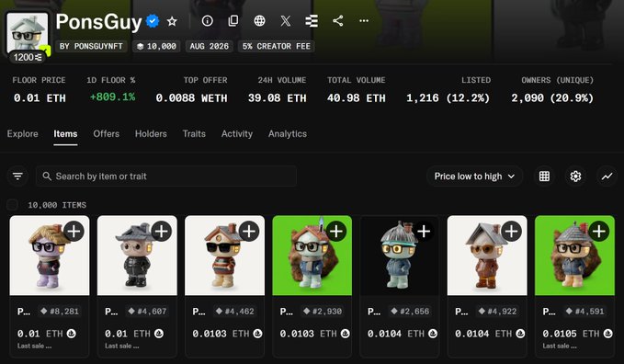Click the stacked-bars icon beside X

[312, 21]
